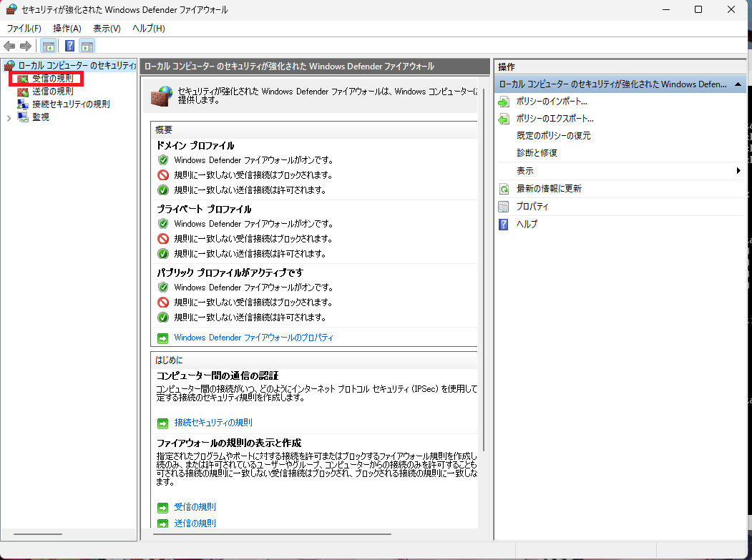Click ポリシーのインポート... action
Screen dimensions: 752x560
point(552,102)
